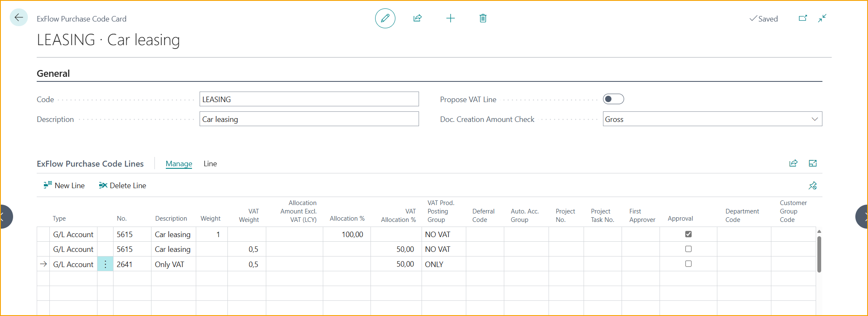868x316 pixels.
Task: Check Approval box for Only VAT line
Action: coord(688,264)
